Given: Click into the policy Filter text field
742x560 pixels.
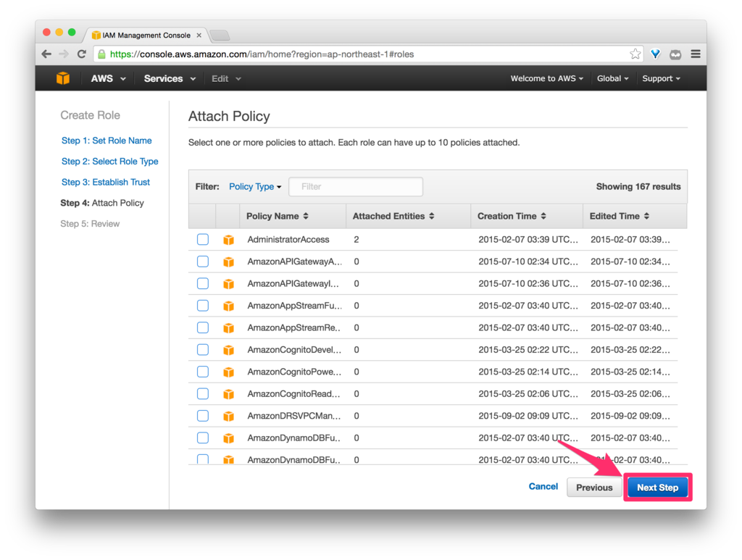Looking at the screenshot, I should click(x=356, y=187).
